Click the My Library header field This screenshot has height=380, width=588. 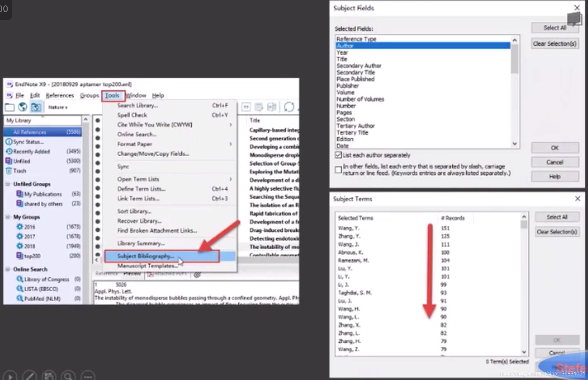(42, 120)
